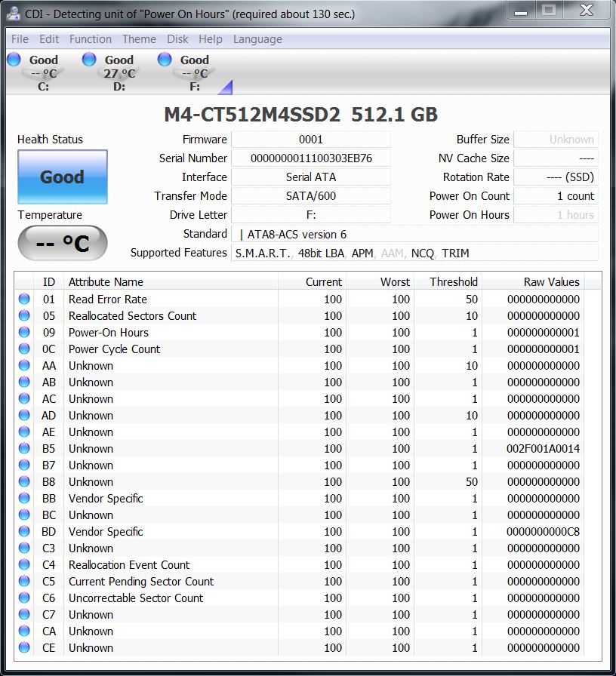Click the Attribute Name column header
The height and width of the screenshot is (676, 616).
[170, 282]
